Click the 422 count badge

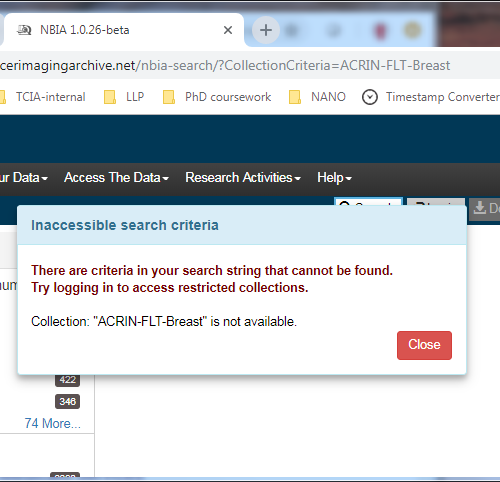(x=67, y=380)
